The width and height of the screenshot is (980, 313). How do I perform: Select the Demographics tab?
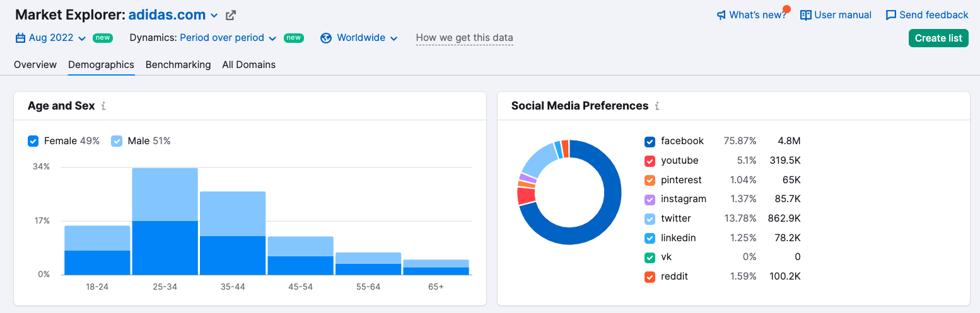coord(101,64)
